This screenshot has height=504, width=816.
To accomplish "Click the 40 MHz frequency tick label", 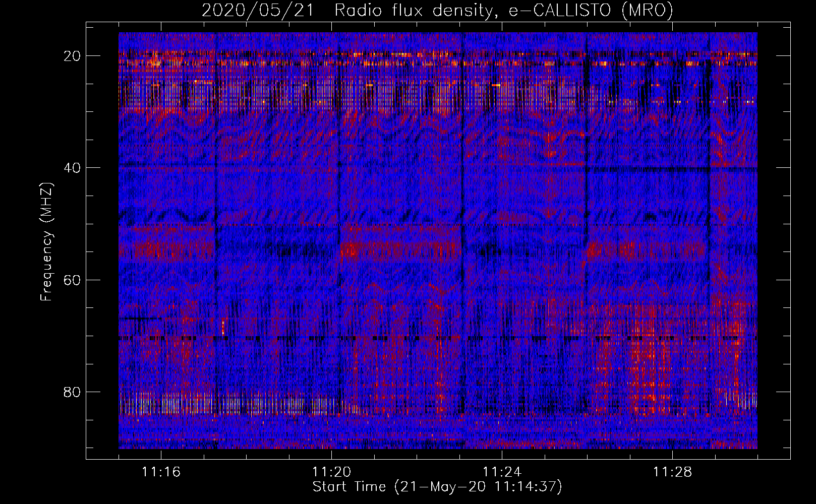I will pos(73,167).
